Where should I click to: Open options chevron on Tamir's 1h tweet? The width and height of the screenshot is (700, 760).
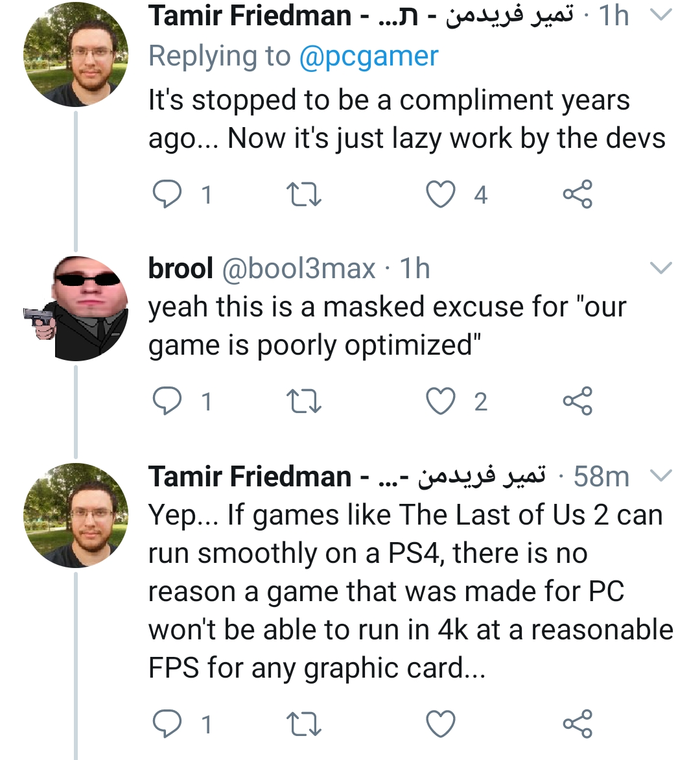point(660,16)
